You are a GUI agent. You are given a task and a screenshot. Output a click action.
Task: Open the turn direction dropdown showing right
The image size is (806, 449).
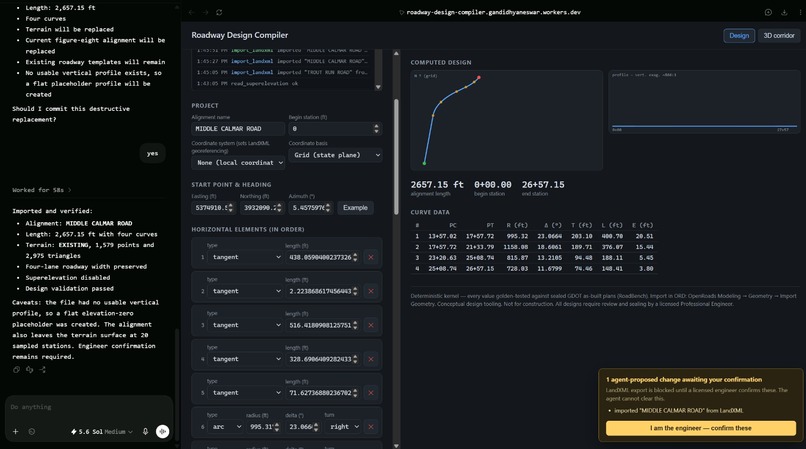(x=342, y=427)
